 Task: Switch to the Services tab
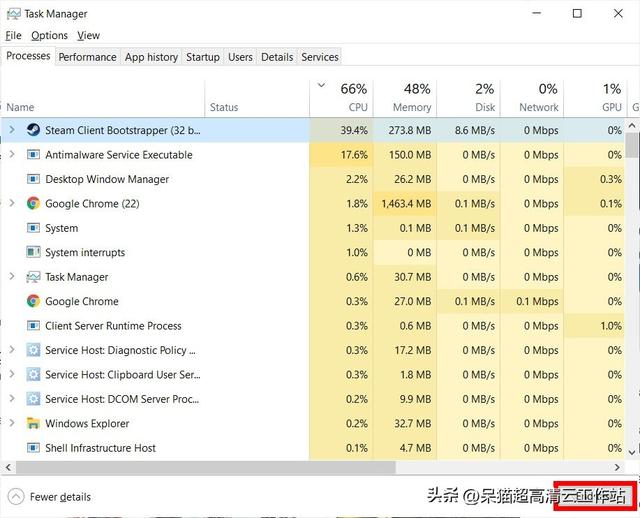tap(320, 57)
